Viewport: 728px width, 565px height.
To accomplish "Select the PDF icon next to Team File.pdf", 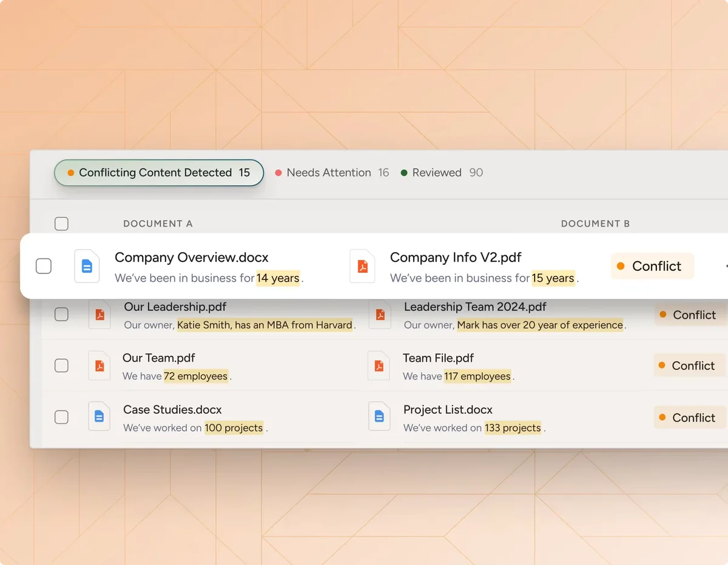I will click(379, 366).
